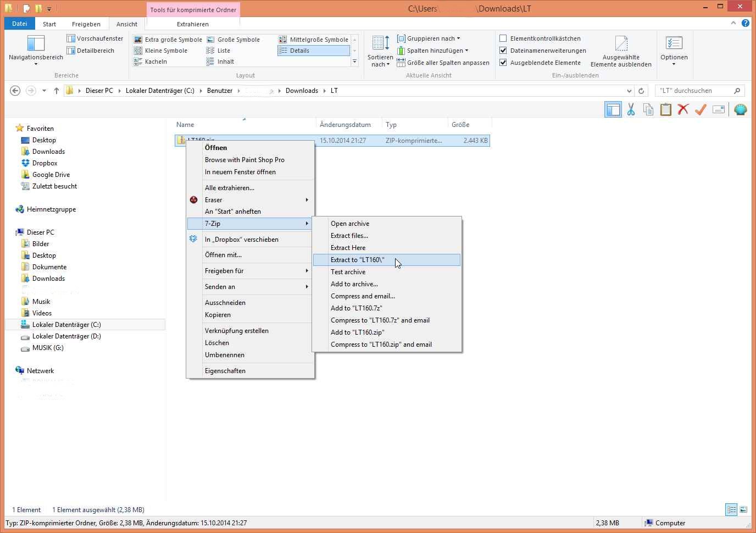Open Dropbox in Favoriten sidebar
756x533 pixels.
point(45,163)
